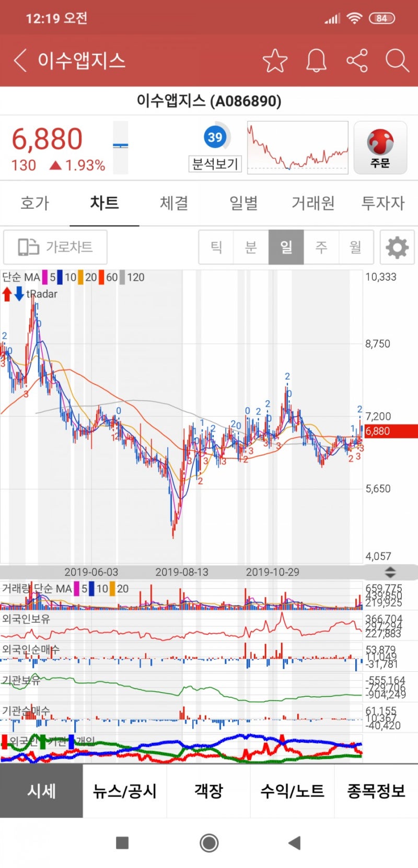The image size is (418, 868).
Task: Tap the 2019-10-29 date label
Action: pyautogui.click(x=273, y=572)
